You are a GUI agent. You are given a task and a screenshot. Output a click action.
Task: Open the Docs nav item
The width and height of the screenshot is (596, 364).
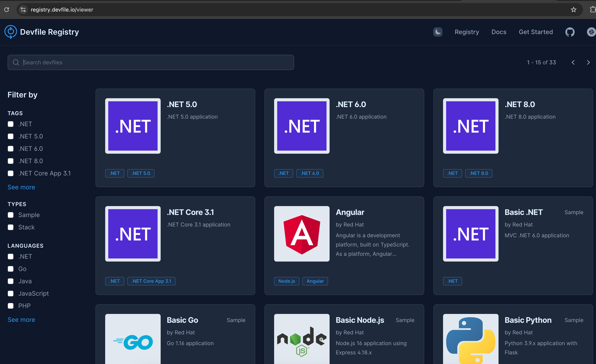tap(499, 32)
